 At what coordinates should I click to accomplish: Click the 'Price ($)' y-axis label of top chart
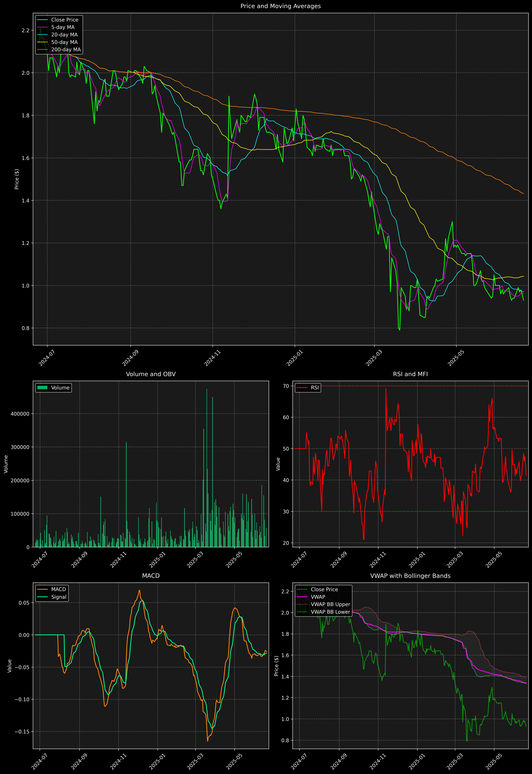click(x=17, y=179)
